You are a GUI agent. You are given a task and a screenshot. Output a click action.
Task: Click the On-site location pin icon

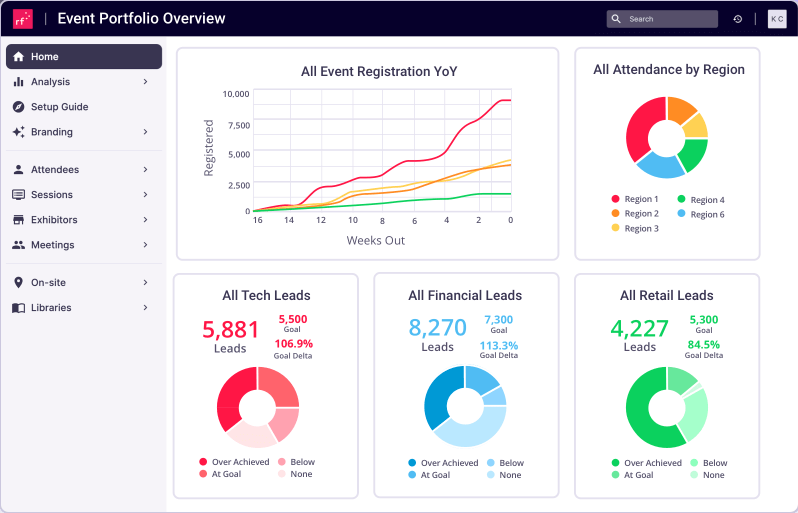click(x=19, y=283)
